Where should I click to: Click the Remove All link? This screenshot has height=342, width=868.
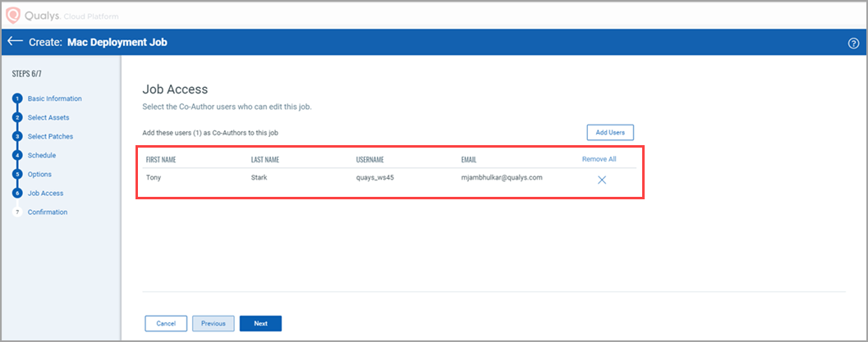[599, 159]
